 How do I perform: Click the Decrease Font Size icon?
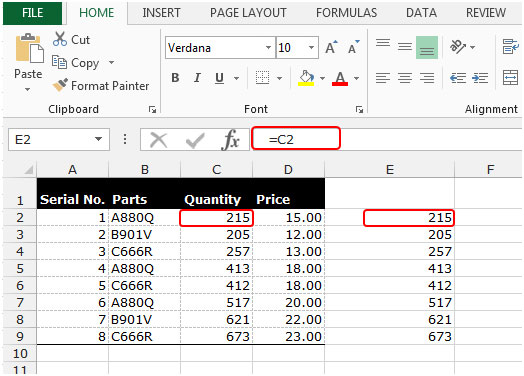(x=353, y=47)
